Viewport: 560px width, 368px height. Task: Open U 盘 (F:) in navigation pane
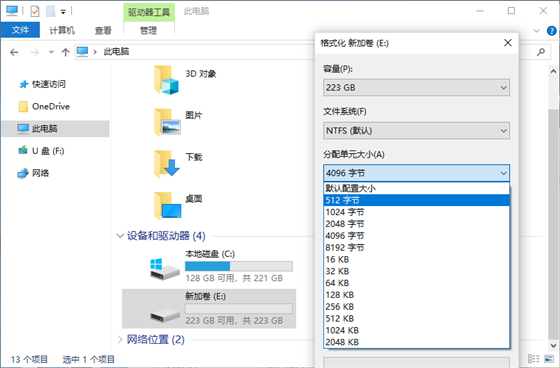[41, 151]
